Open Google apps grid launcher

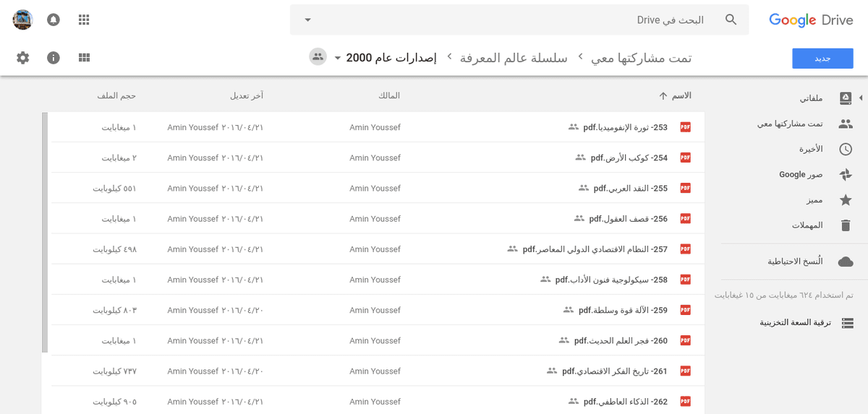click(x=84, y=20)
